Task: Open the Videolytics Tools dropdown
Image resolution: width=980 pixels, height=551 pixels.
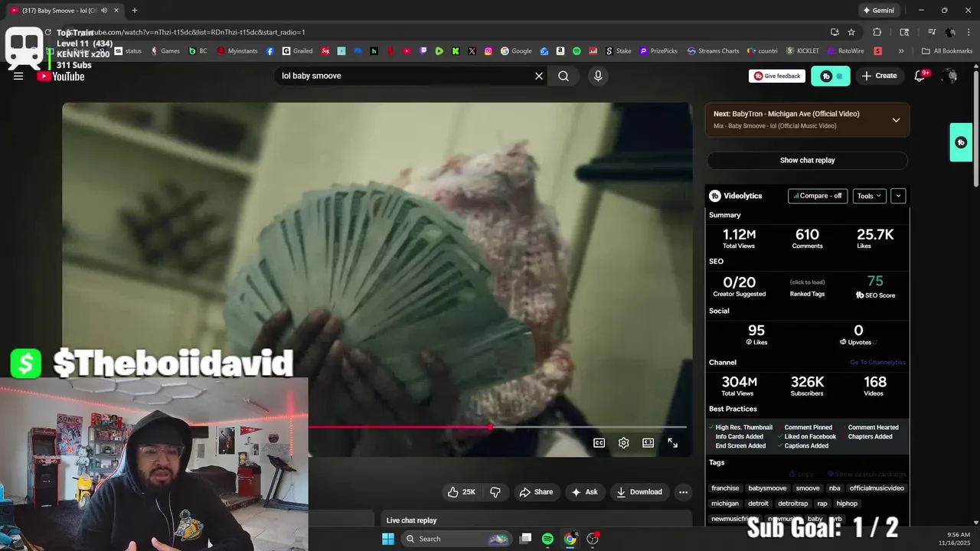Action: tap(869, 196)
